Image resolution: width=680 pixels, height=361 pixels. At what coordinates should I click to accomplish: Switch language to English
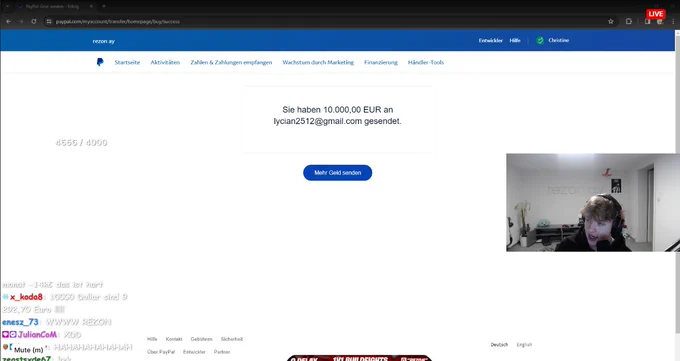coord(524,345)
